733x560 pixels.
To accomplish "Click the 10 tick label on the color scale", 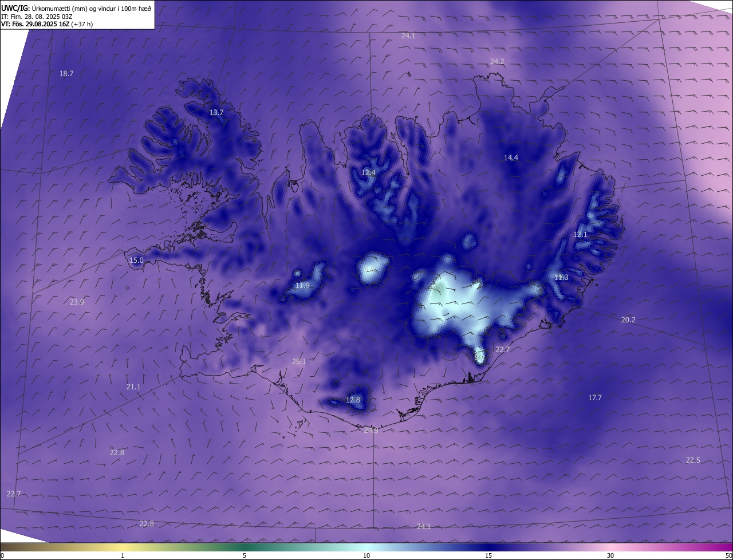I will 366,555.
